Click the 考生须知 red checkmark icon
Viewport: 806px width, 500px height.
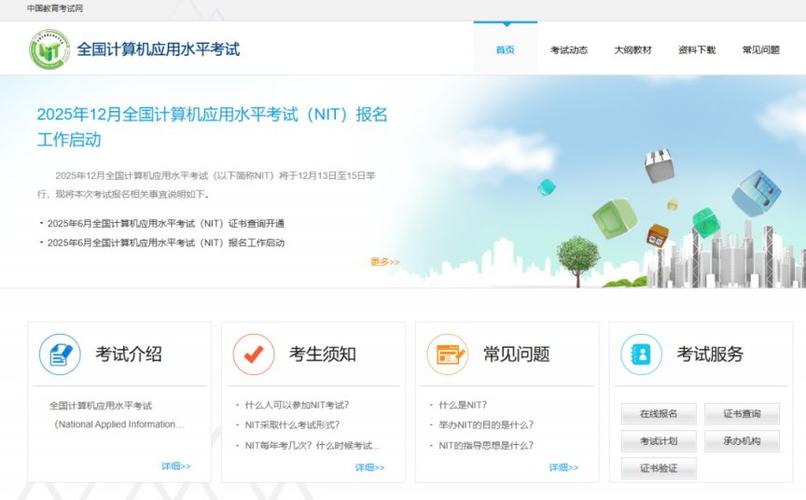pyautogui.click(x=254, y=354)
